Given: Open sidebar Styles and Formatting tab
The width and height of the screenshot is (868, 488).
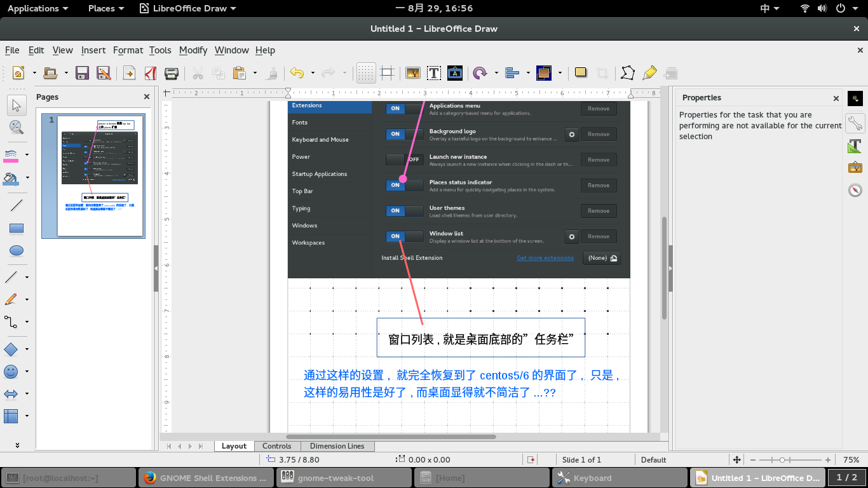Looking at the screenshot, I should [855, 146].
